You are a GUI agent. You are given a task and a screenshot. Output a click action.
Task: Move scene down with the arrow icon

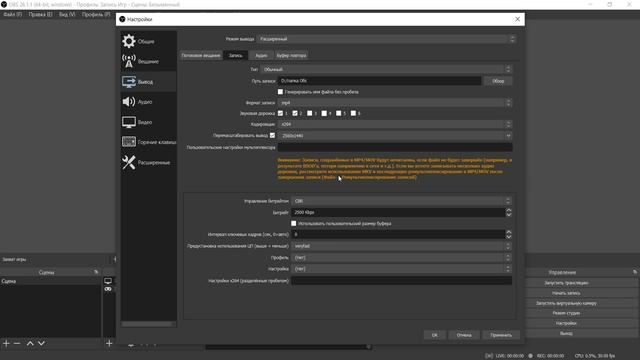click(x=41, y=344)
